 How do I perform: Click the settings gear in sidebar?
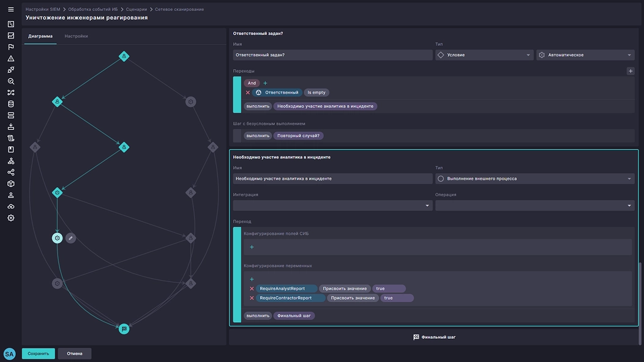[10, 218]
